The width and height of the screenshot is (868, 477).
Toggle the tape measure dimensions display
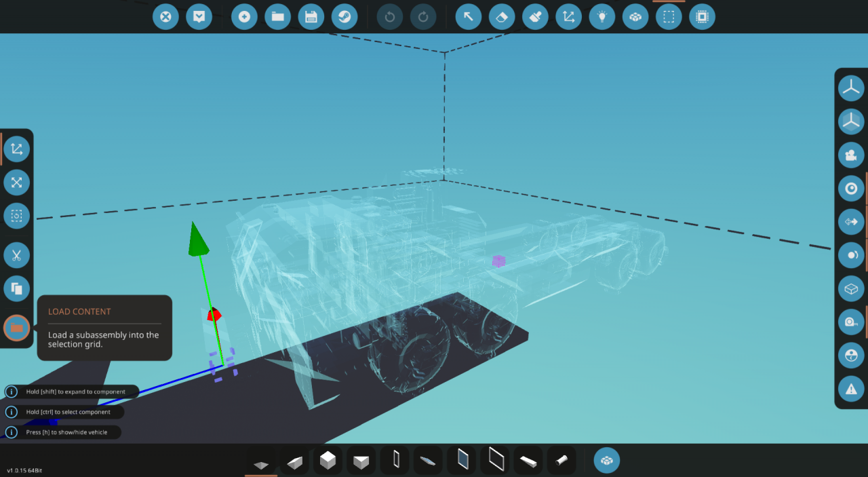point(850,322)
